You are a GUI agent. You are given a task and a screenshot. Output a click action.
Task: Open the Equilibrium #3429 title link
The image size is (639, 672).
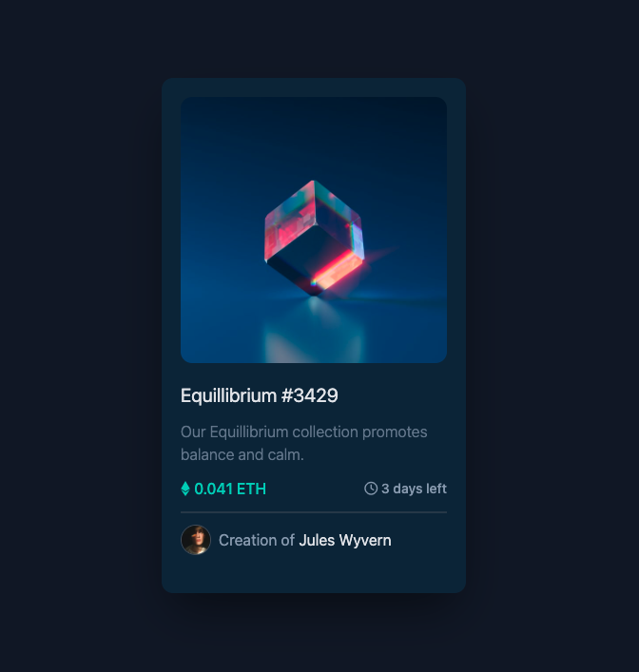coord(260,395)
